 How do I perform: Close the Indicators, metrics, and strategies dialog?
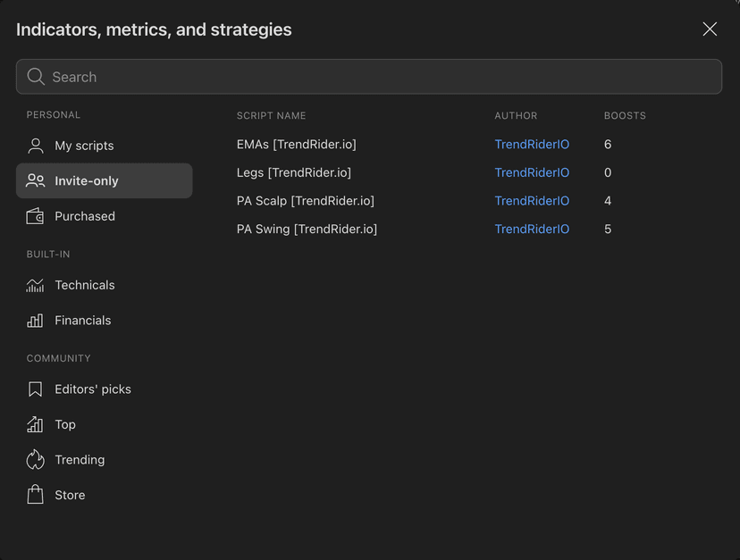(x=710, y=29)
